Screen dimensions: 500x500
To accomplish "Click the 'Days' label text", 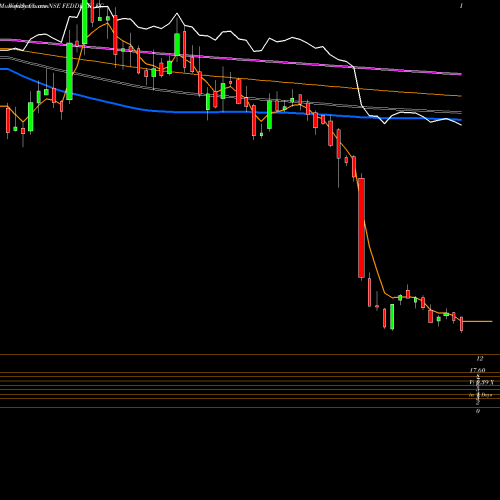I will 486,395.
